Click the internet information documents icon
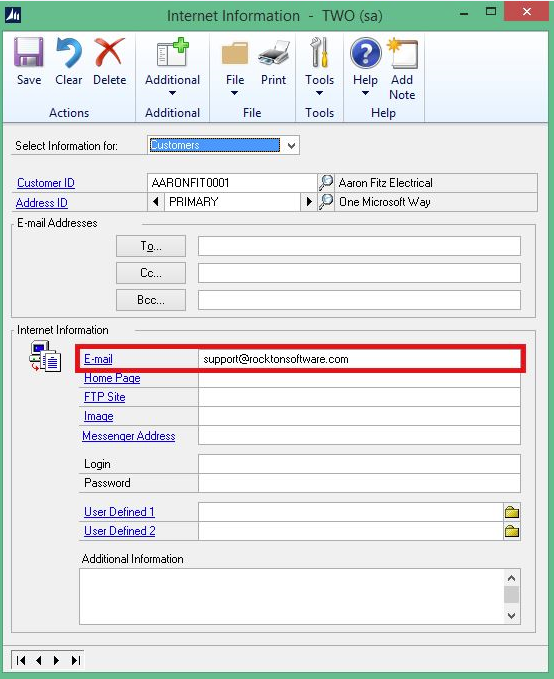This screenshot has height=679, width=554. tap(45, 357)
